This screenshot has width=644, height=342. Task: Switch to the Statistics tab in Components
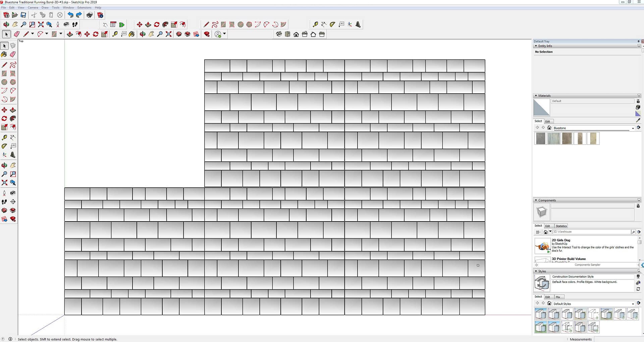pyautogui.click(x=561, y=226)
